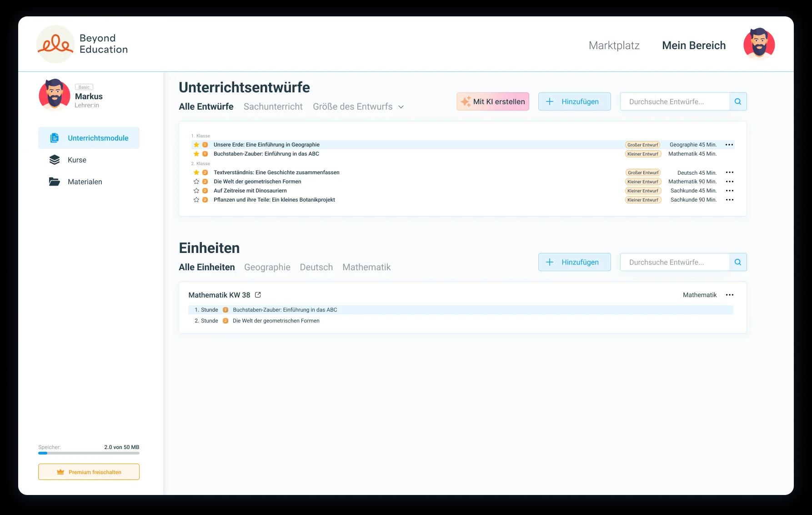This screenshot has width=812, height=515.
Task: Click the grade badge in 2. Stunde row
Action: tap(226, 321)
